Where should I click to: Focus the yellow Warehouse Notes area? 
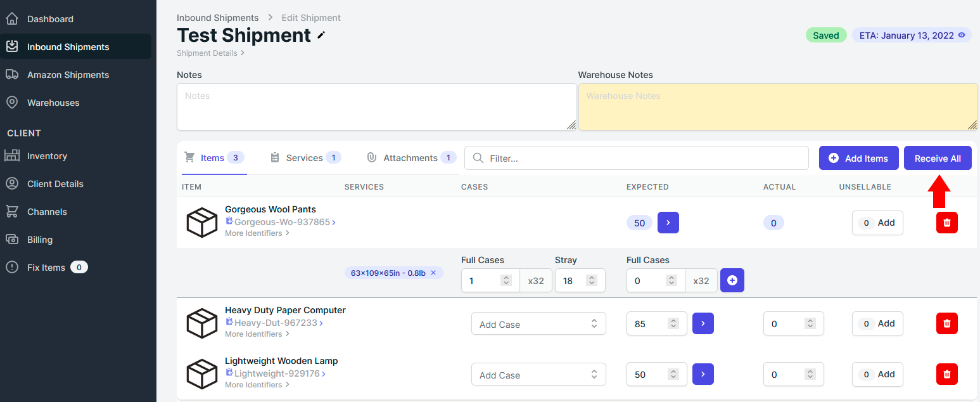[778, 107]
